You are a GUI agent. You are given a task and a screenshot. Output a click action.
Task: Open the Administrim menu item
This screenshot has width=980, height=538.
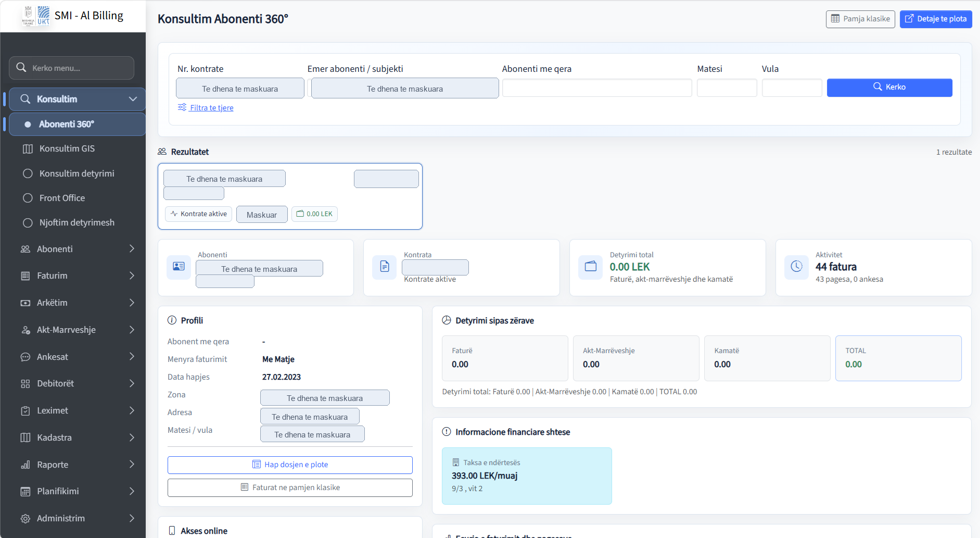pyautogui.click(x=77, y=518)
